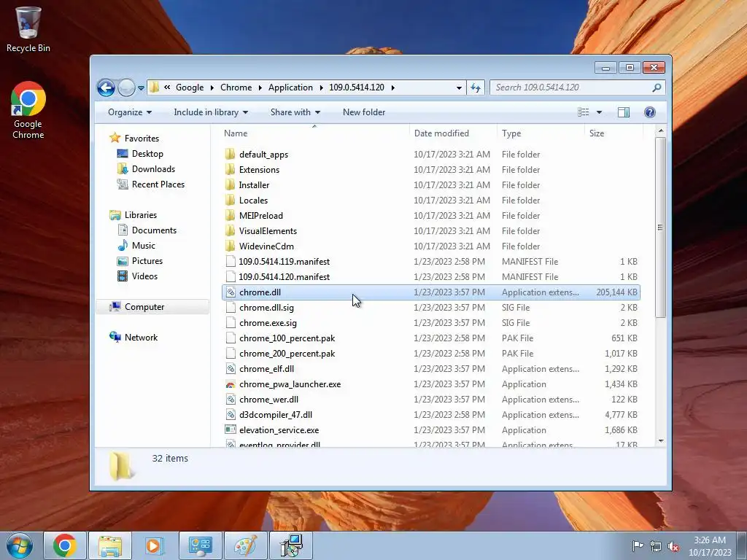This screenshot has width=747, height=560.
Task: Open Include in library menu
Action: click(x=211, y=112)
